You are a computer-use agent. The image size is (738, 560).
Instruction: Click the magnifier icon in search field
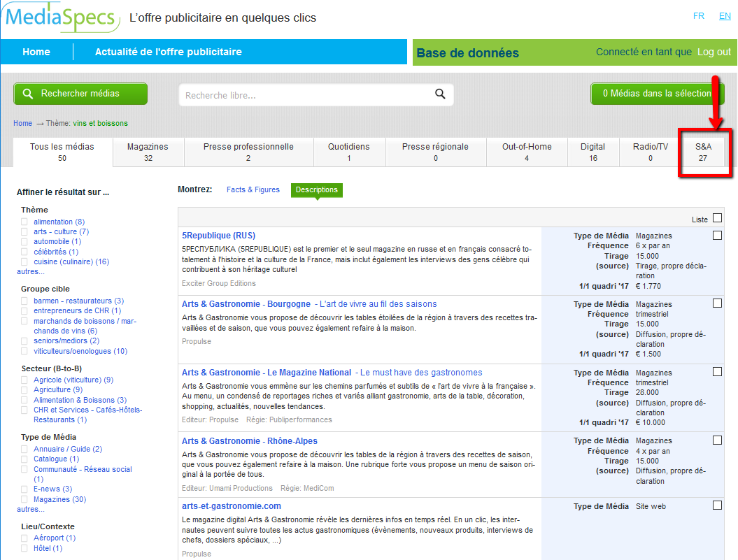(440, 94)
